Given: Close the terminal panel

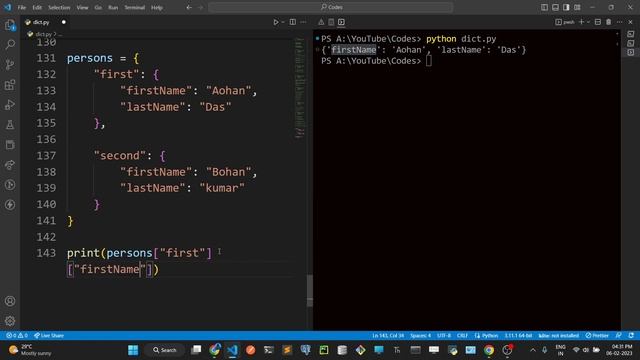Looking at the screenshot, I should tap(631, 22).
